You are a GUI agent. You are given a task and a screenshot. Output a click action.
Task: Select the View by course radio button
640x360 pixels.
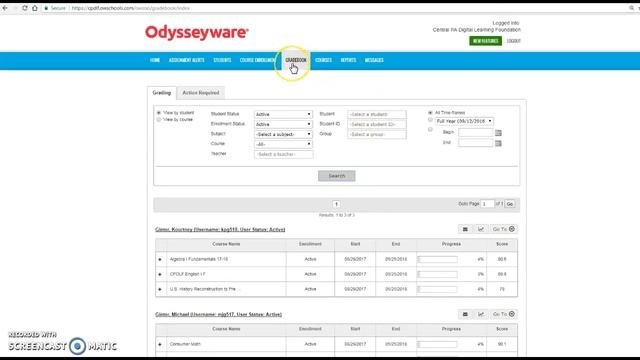159,120
